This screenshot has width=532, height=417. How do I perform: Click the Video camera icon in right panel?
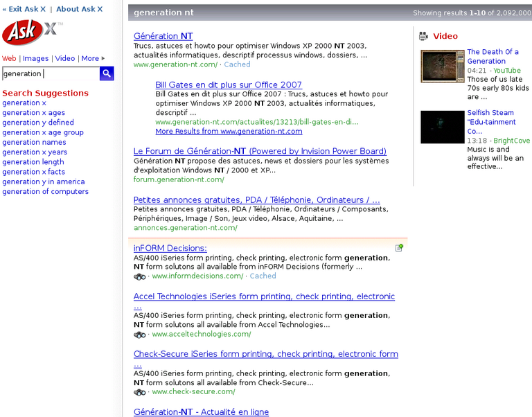[423, 36]
